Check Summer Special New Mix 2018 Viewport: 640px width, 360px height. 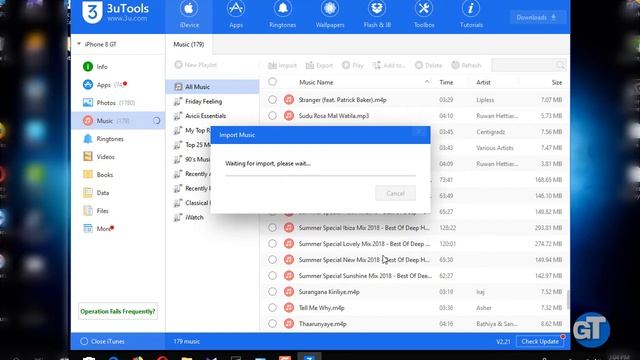(x=272, y=260)
